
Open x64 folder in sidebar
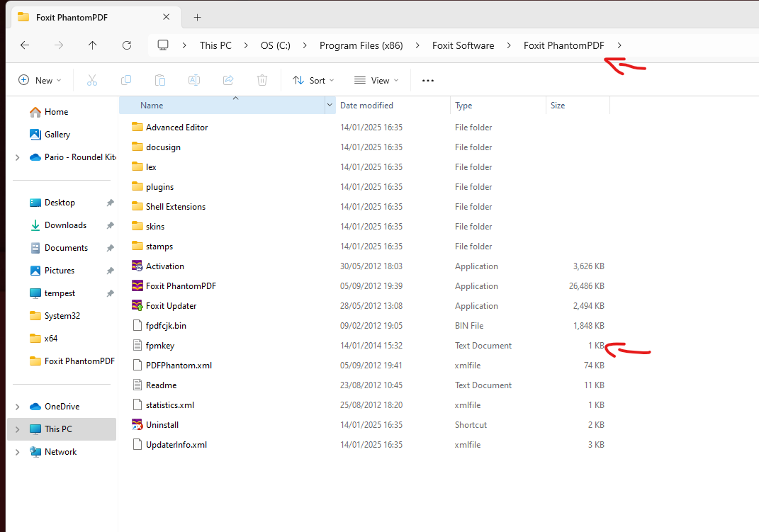(x=43, y=339)
